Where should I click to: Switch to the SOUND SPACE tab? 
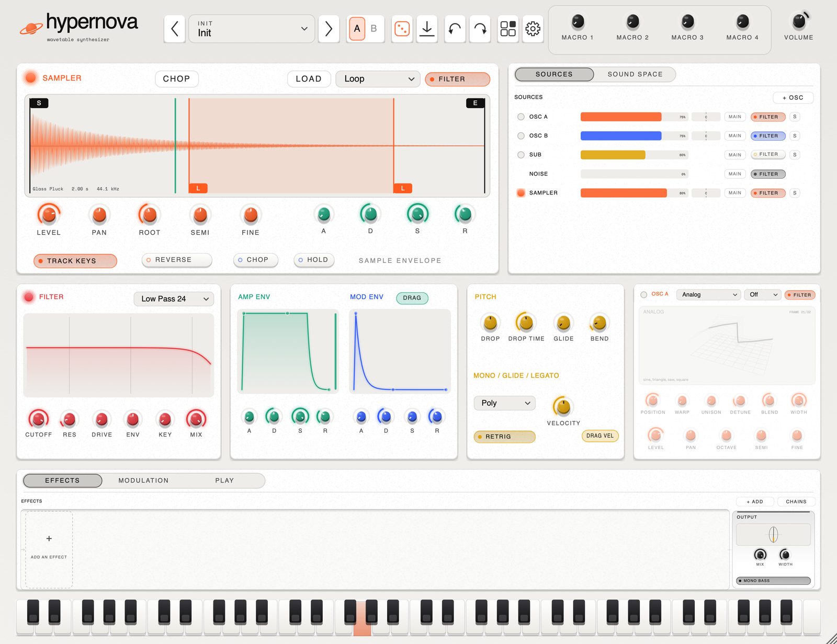tap(635, 74)
